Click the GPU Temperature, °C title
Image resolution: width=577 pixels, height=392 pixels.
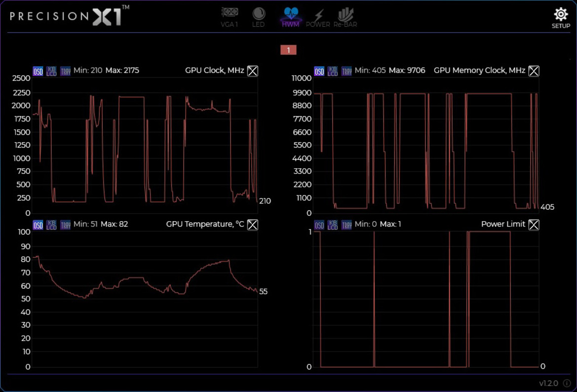(x=205, y=224)
